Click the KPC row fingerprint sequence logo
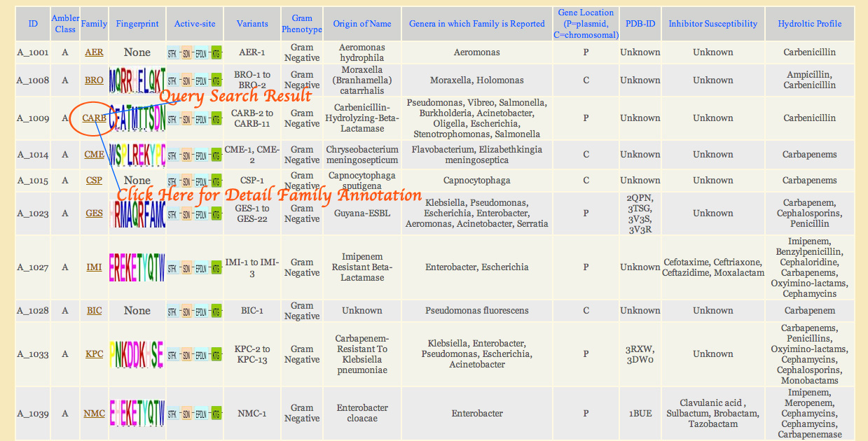This screenshot has height=441, width=868. (137, 354)
